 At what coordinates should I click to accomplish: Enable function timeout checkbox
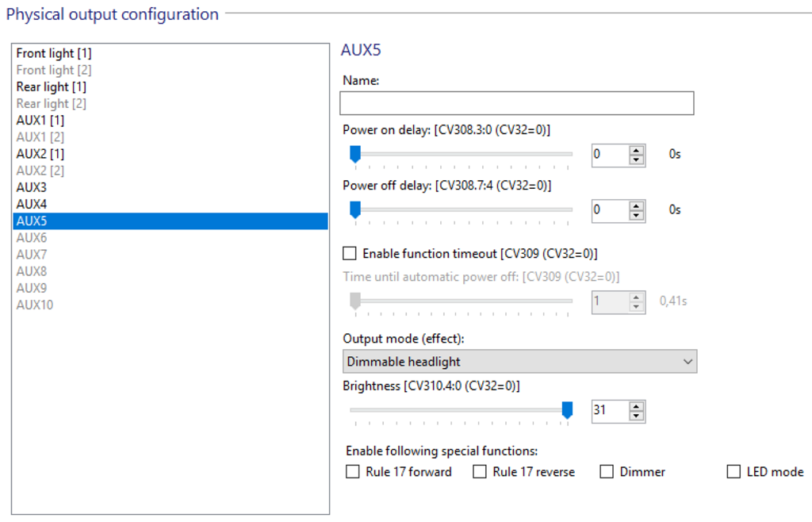click(x=350, y=254)
